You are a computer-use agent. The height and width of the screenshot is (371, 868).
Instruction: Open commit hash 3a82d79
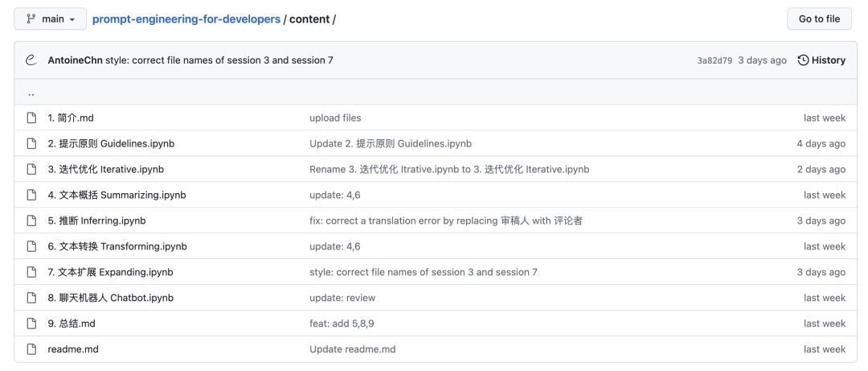(714, 60)
